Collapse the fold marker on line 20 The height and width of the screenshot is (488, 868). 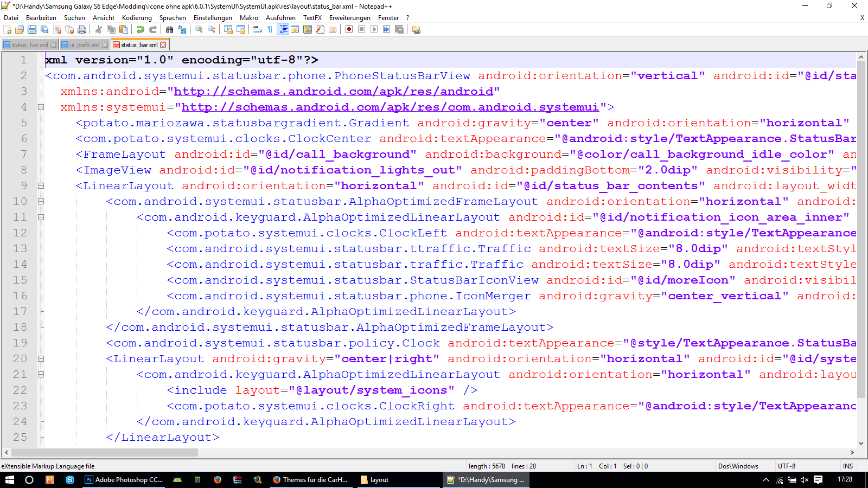41,359
